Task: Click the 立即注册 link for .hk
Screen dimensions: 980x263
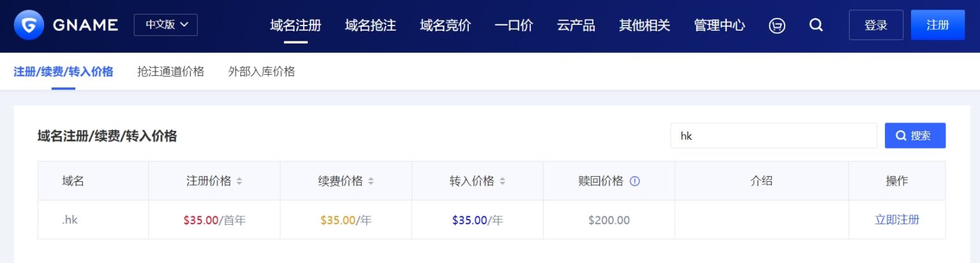Action: click(896, 220)
